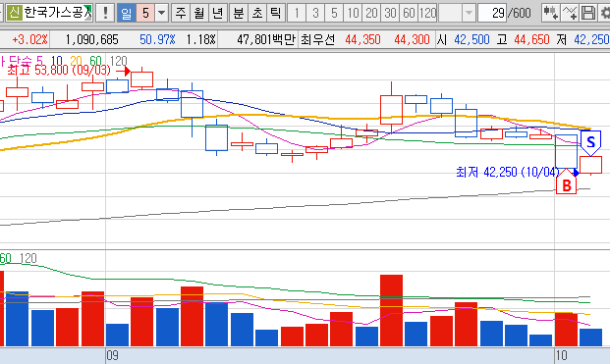
Task: Select the monthly 월 chart period
Action: (199, 13)
